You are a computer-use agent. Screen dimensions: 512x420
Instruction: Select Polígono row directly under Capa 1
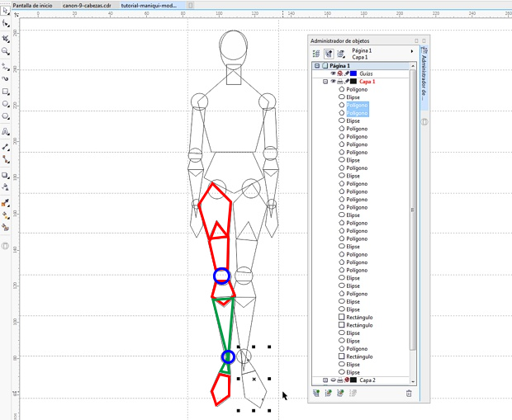pos(357,89)
